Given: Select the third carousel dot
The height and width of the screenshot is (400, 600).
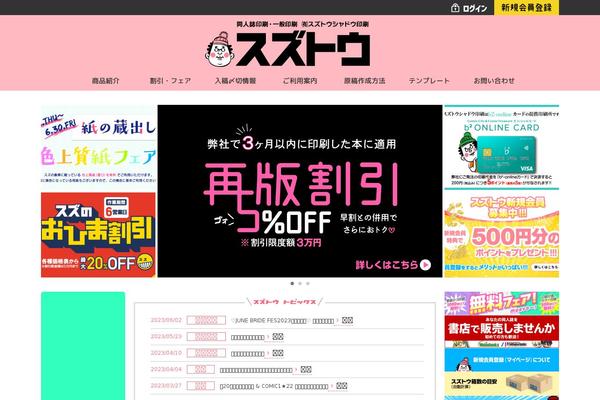Looking at the screenshot, I should 308,284.
